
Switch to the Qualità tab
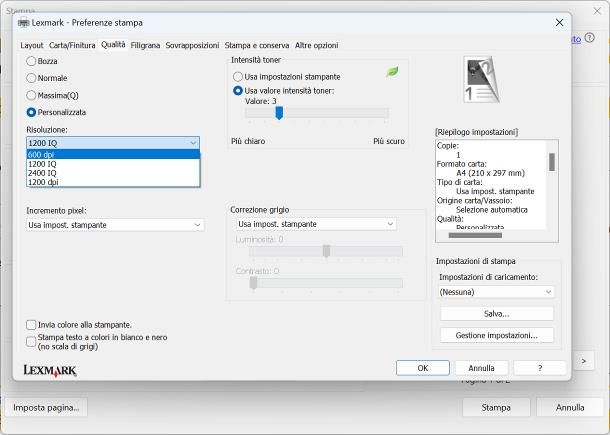click(x=113, y=45)
